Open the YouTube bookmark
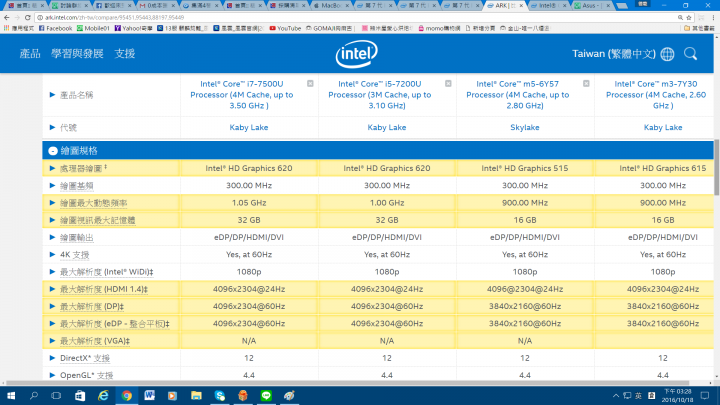The width and height of the screenshot is (720, 405). point(285,28)
